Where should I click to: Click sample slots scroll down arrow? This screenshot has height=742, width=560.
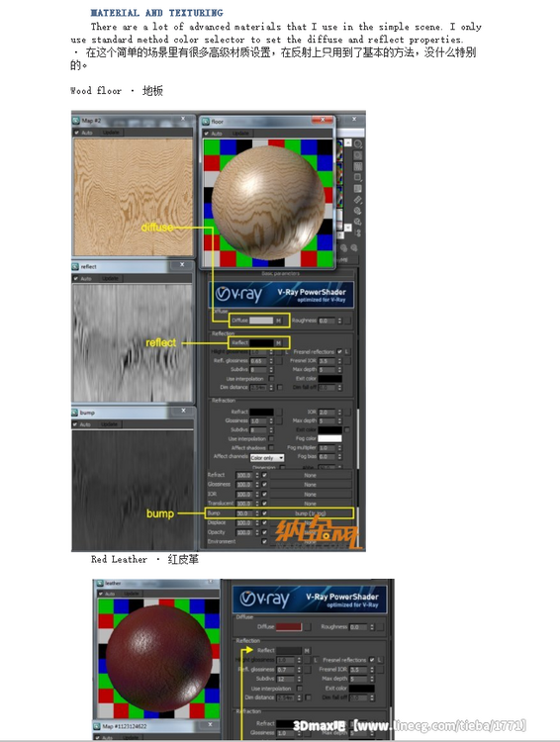(348, 228)
